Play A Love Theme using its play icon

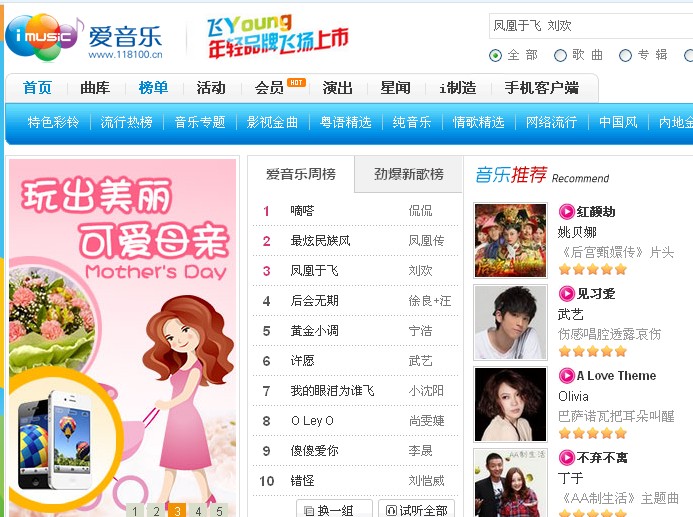point(567,376)
